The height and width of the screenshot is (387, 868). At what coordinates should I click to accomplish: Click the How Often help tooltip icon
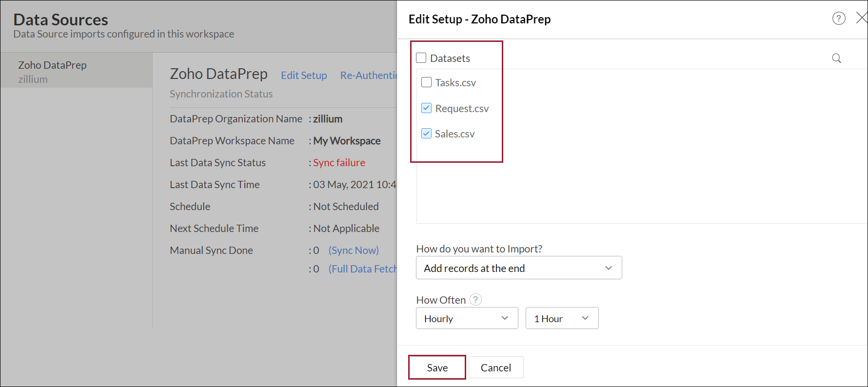(475, 300)
